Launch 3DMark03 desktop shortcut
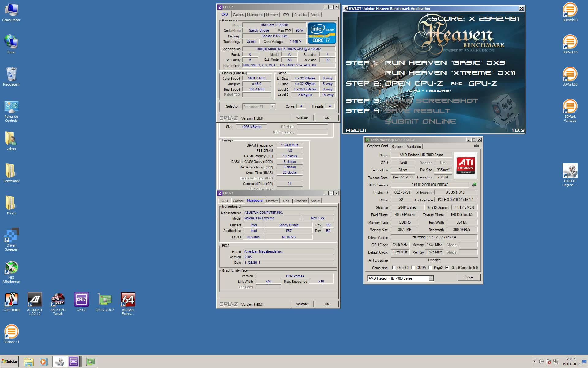This screenshot has width=588, height=368. click(570, 13)
